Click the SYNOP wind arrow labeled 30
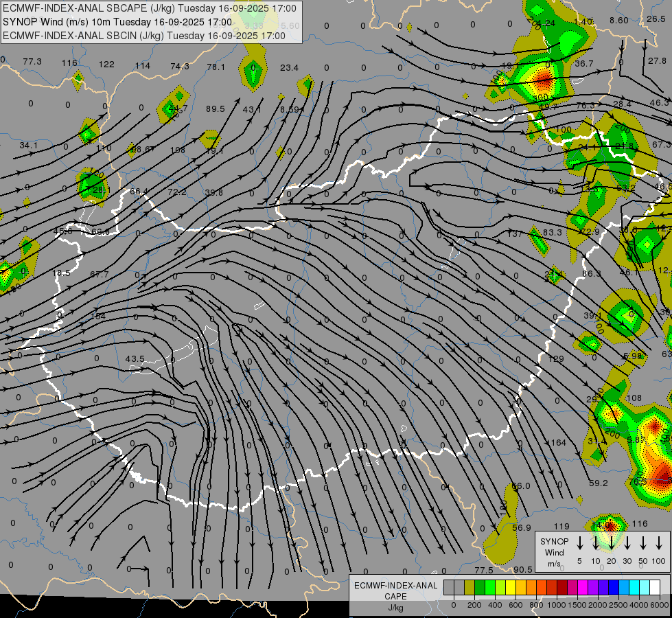672x618 pixels. pyautogui.click(x=627, y=542)
